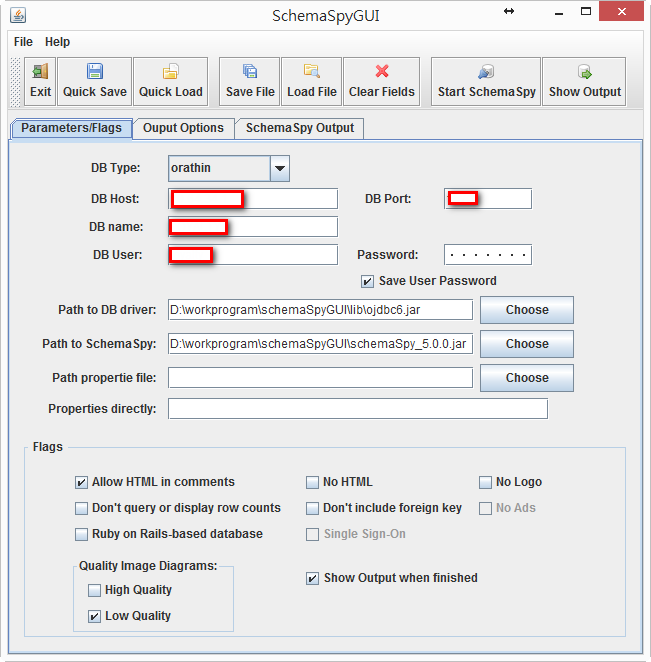Enable Don't query or display row counts
The height and width of the screenshot is (662, 651).
81,508
